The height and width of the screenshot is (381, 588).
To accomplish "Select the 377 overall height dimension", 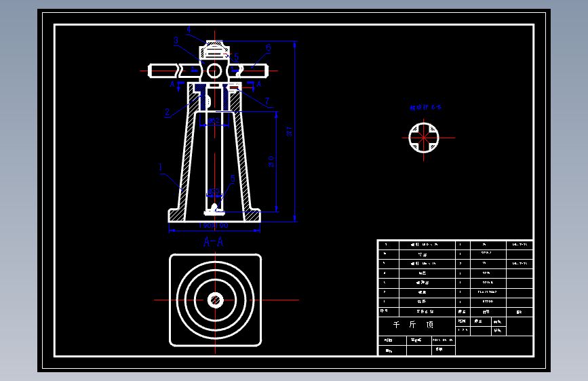I will 289,132.
